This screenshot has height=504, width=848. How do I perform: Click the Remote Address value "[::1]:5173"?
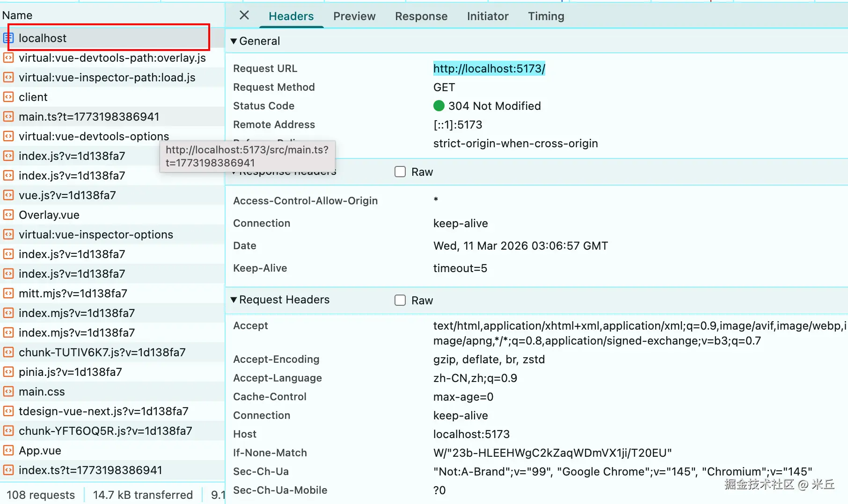(458, 125)
